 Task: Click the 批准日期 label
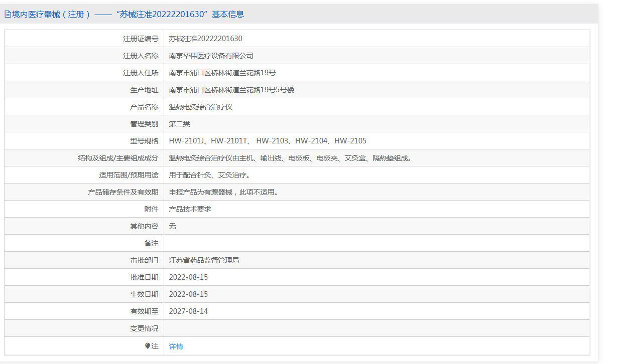coord(144,277)
